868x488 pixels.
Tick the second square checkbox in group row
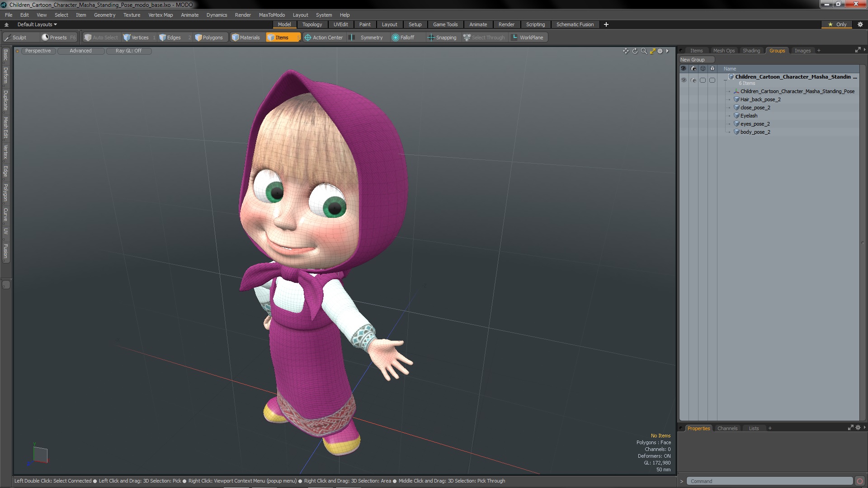click(x=712, y=80)
